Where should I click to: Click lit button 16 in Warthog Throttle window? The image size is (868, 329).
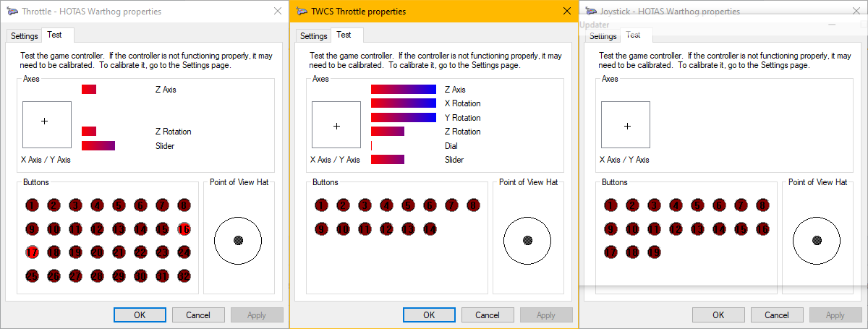point(184,229)
